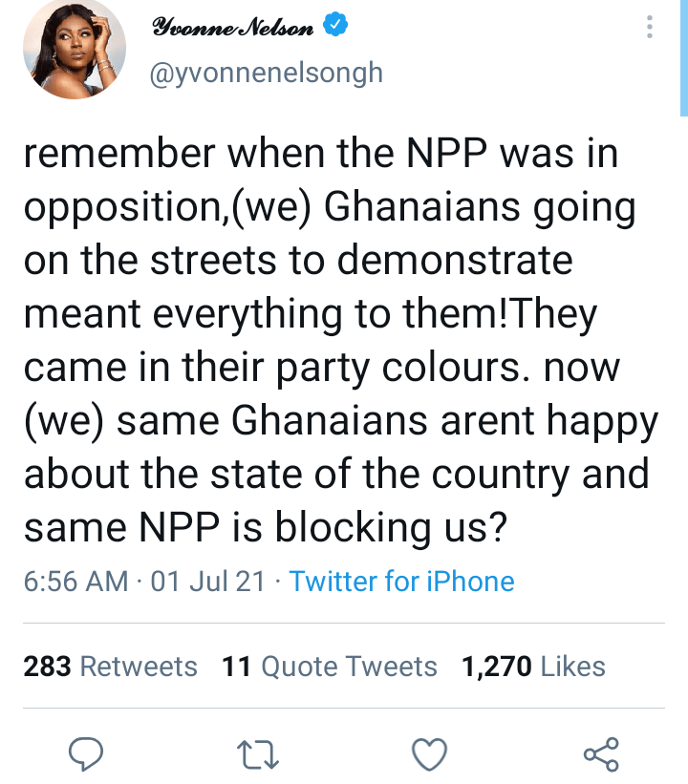Tap the blue verified badge
This screenshot has height=784, width=688.
[x=334, y=28]
